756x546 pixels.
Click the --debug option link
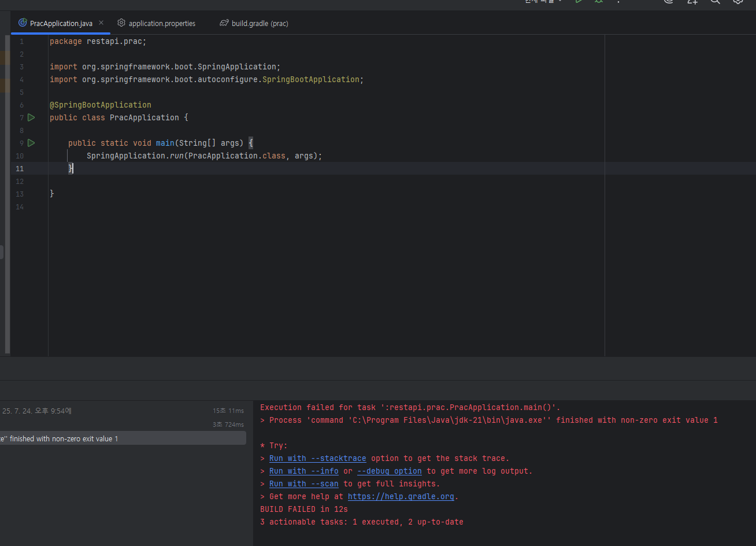click(389, 471)
